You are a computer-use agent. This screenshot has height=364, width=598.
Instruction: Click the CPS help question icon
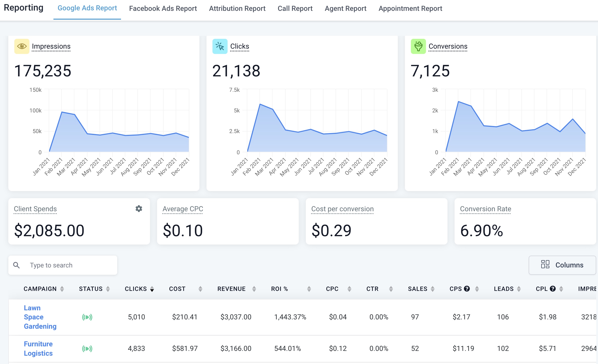[x=467, y=289]
